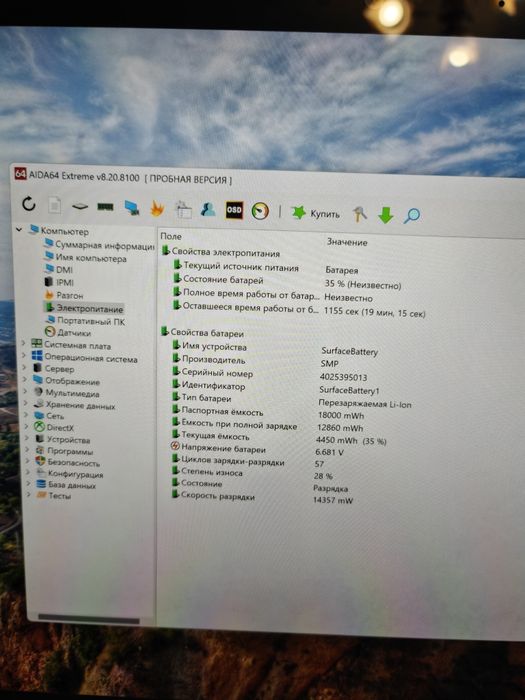The width and height of the screenshot is (525, 700).
Task: Click the Свойства батареи group header
Action: point(203,333)
